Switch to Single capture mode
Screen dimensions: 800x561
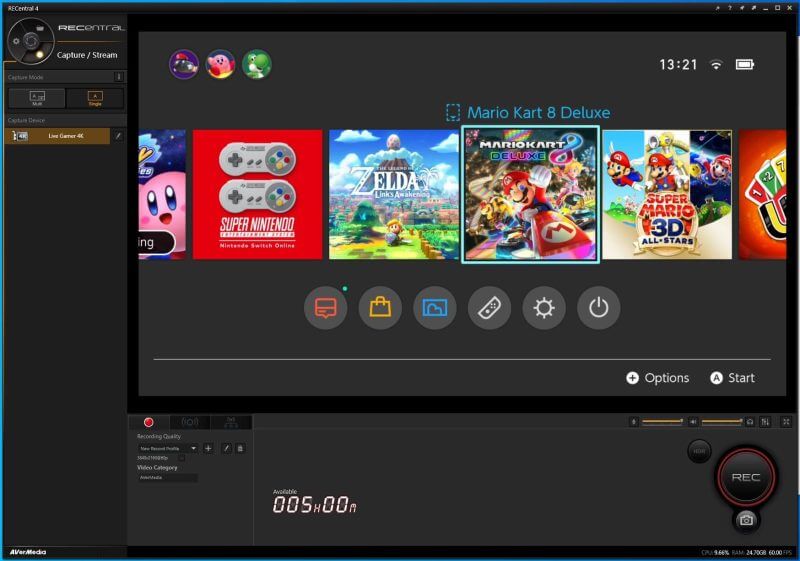click(x=95, y=98)
